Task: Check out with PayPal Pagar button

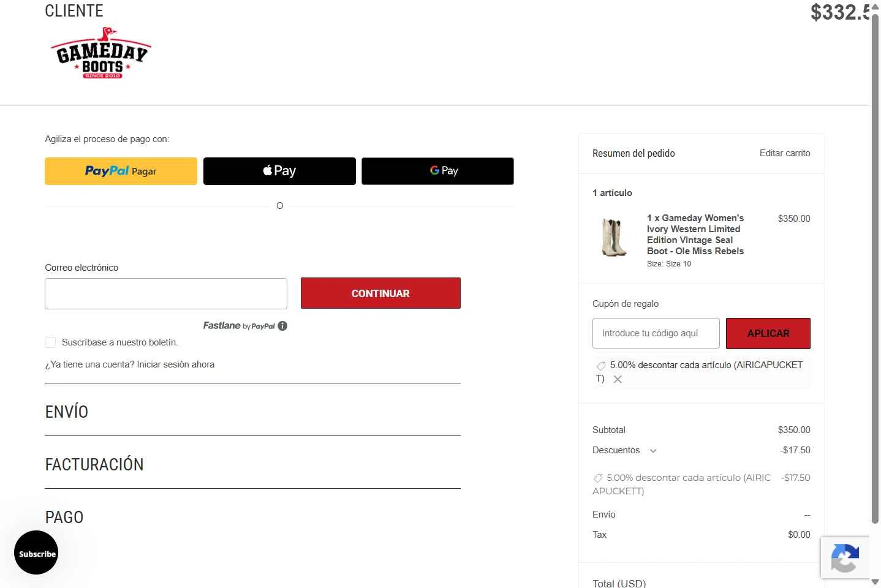Action: tap(121, 171)
